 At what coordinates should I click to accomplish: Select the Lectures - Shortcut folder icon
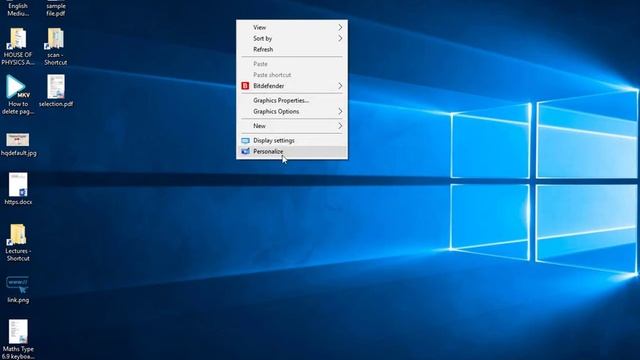click(x=18, y=235)
